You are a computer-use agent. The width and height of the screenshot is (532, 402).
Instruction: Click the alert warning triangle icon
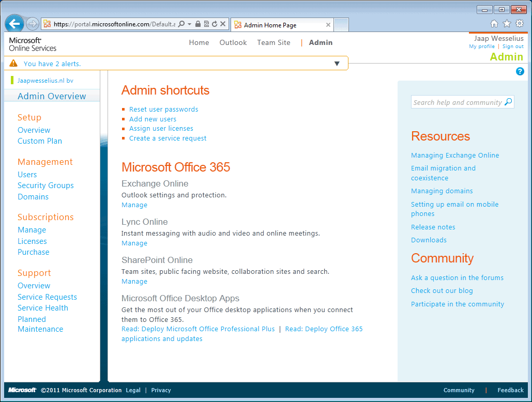(13, 63)
